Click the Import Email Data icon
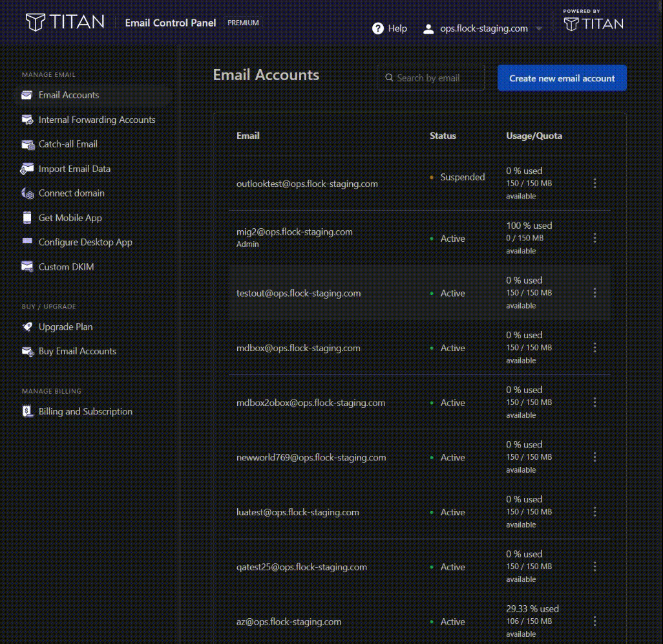The width and height of the screenshot is (663, 644). click(27, 169)
